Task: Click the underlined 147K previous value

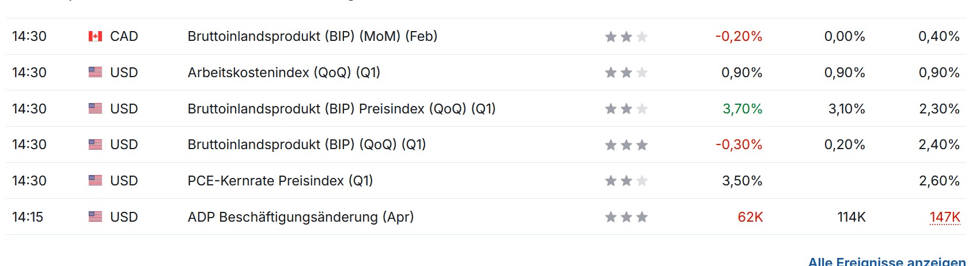Action: pyautogui.click(x=945, y=217)
